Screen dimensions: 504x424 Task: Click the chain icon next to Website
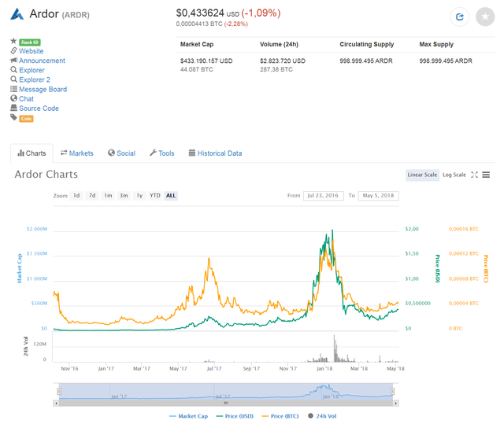pyautogui.click(x=13, y=50)
